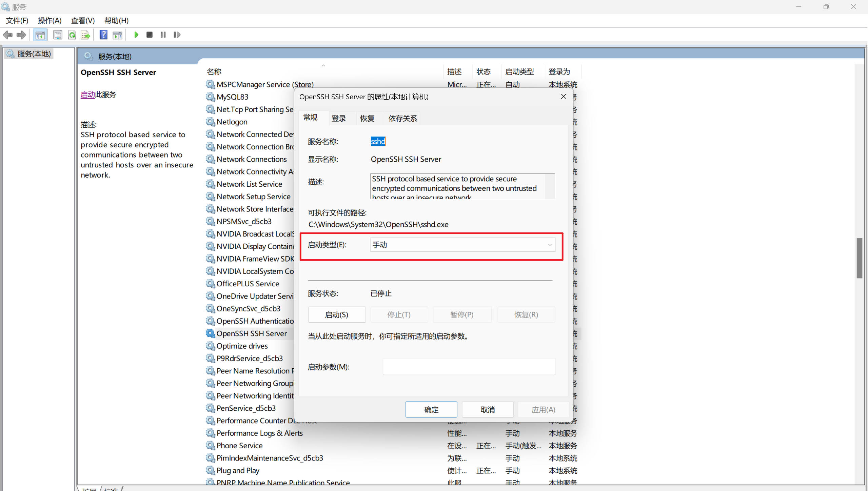
Task: Click gear icon beside Plug and Play
Action: (x=211, y=470)
